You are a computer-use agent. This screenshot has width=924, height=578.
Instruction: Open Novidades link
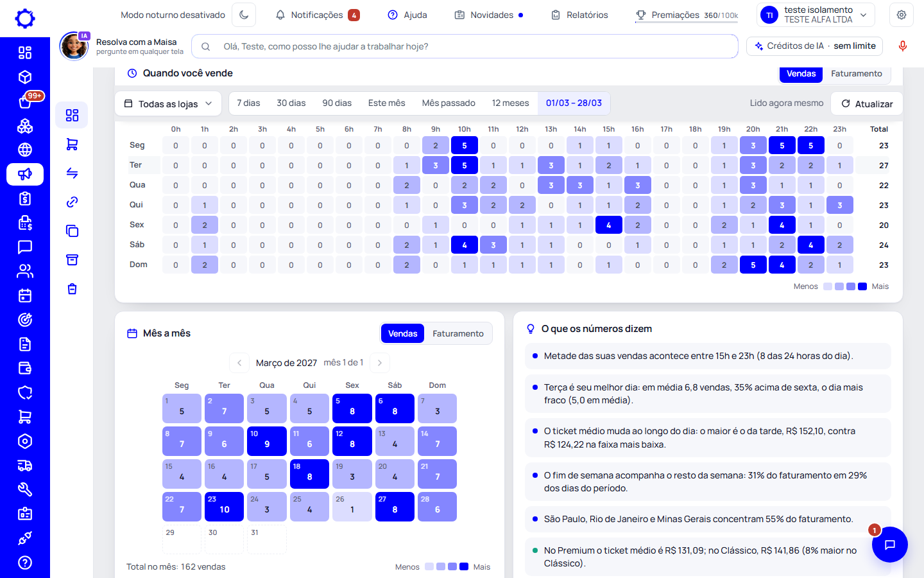(x=489, y=15)
